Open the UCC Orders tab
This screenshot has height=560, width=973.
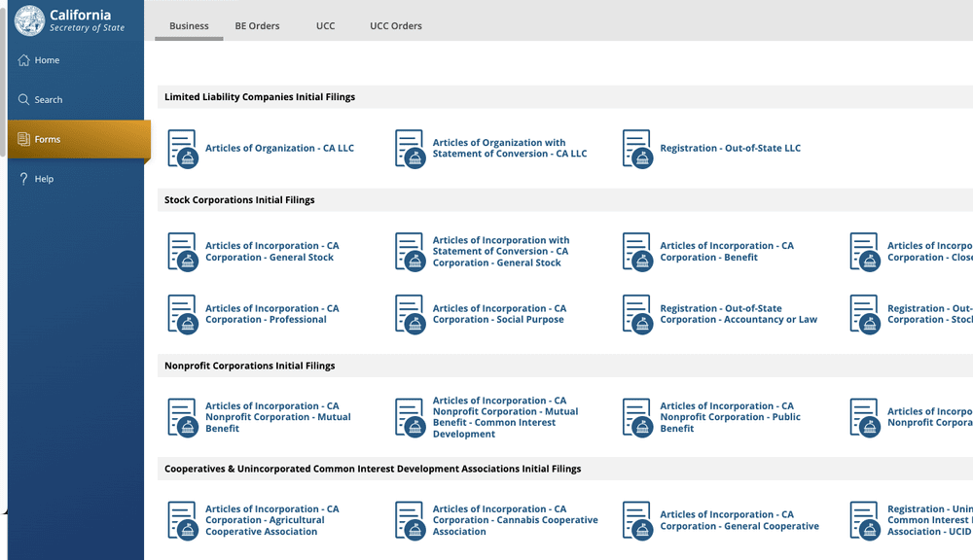(396, 26)
